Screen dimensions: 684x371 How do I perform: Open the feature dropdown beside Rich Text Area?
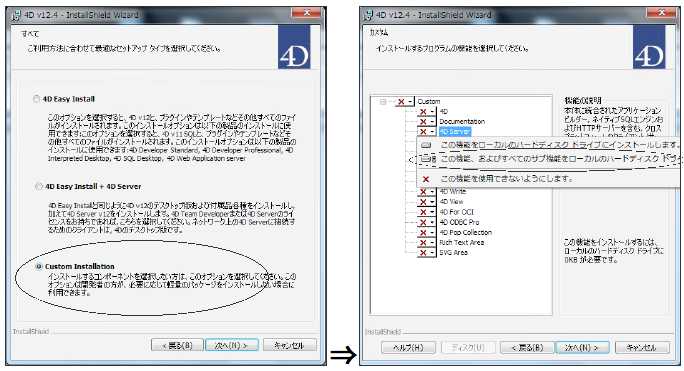pyautogui.click(x=427, y=243)
